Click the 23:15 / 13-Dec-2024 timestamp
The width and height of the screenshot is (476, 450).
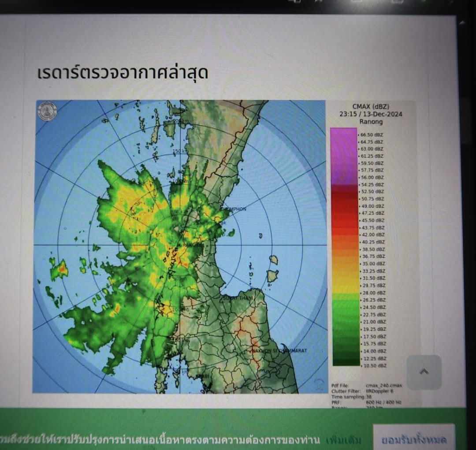click(x=371, y=114)
